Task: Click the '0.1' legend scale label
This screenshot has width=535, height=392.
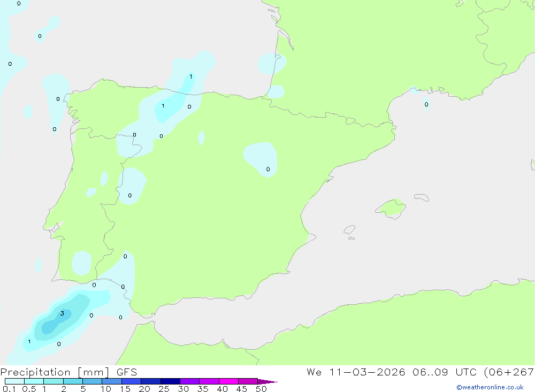Action: [x=9, y=389]
